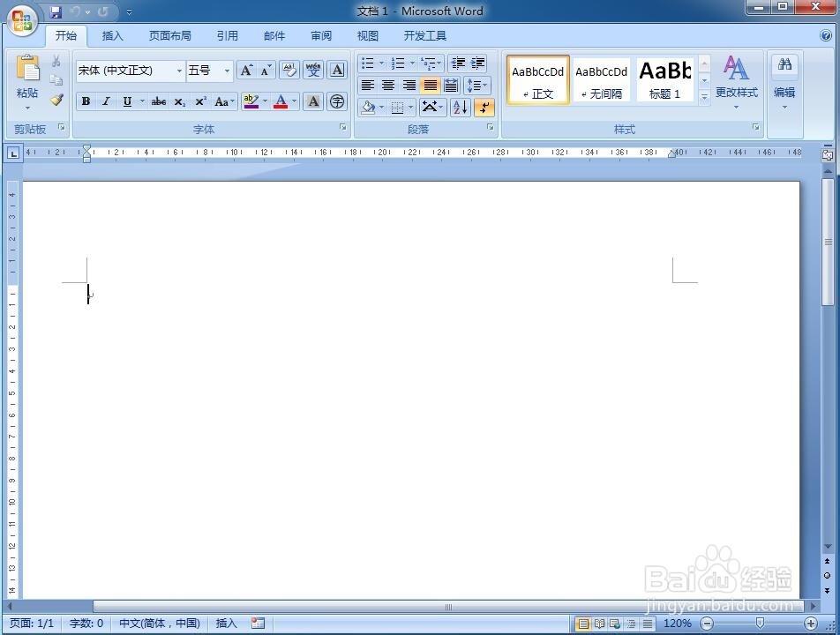Expand the underline style dropdown arrow
840x635 pixels.
tap(142, 101)
